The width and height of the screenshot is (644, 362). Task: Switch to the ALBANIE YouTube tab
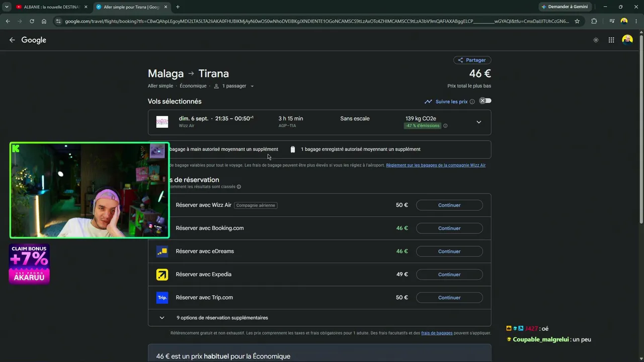tap(52, 7)
